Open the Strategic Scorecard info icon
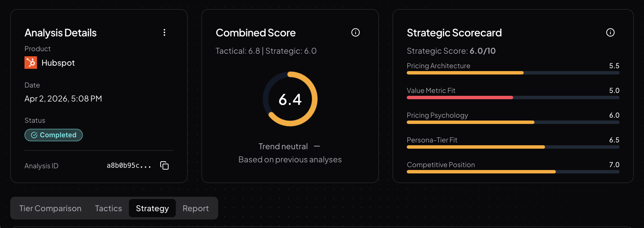Viewport: 644px width, 228px height. 610,32
